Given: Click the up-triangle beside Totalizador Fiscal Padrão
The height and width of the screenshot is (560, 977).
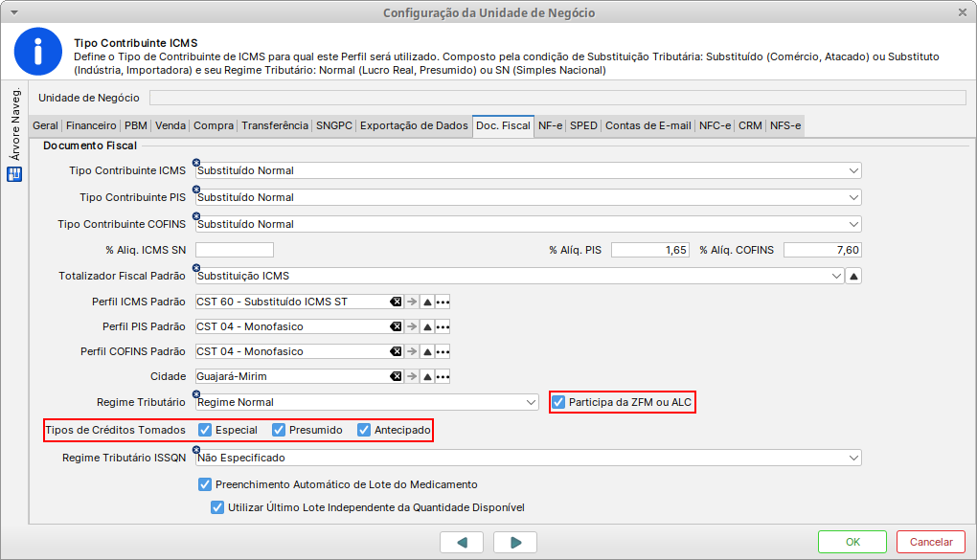Looking at the screenshot, I should click(x=853, y=276).
